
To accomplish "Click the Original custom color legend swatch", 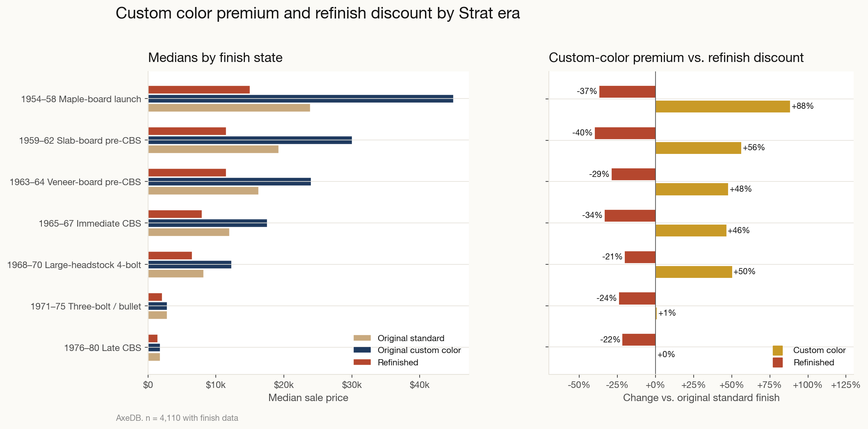I will [362, 350].
